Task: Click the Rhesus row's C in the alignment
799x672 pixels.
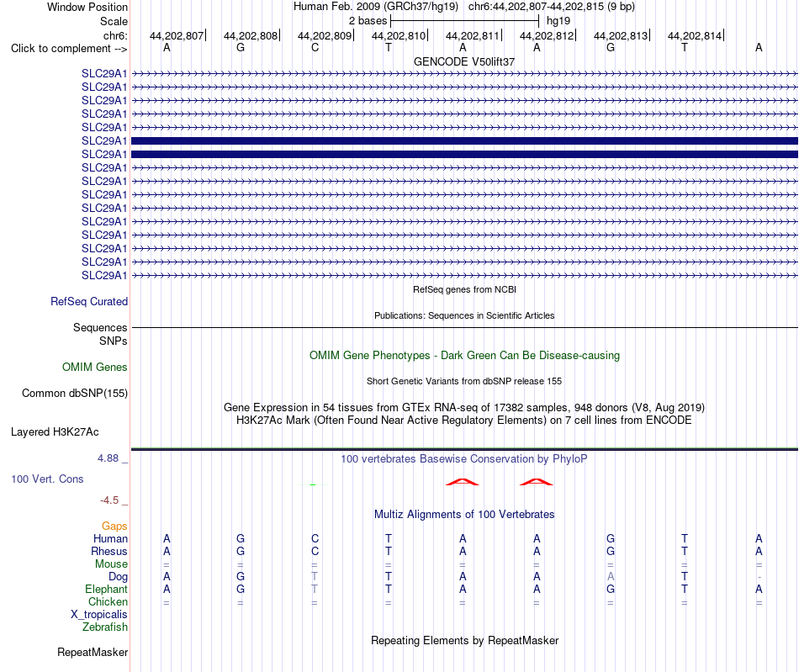Action: coord(315,551)
